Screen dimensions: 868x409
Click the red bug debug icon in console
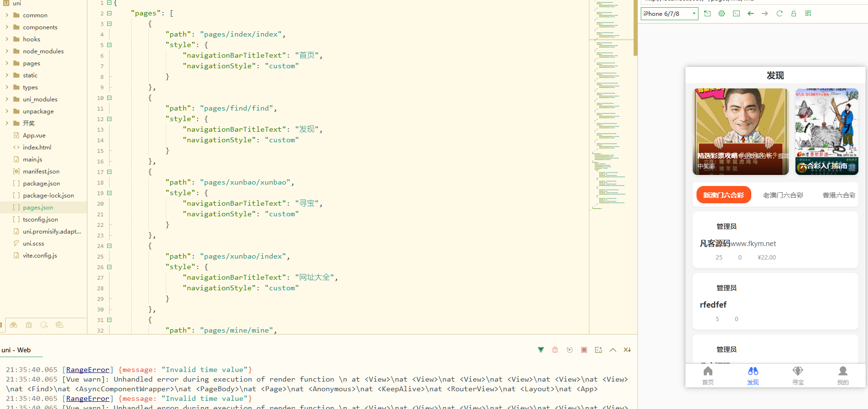pyautogui.click(x=555, y=350)
